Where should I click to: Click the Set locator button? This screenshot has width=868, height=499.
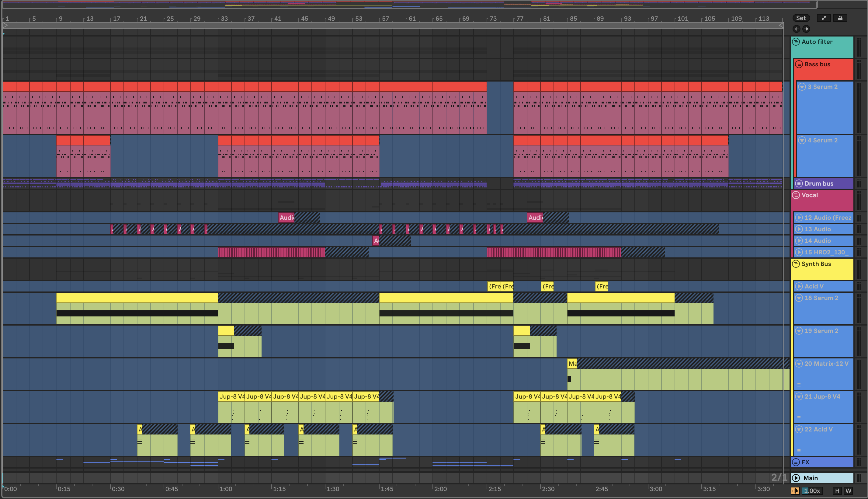pos(801,18)
